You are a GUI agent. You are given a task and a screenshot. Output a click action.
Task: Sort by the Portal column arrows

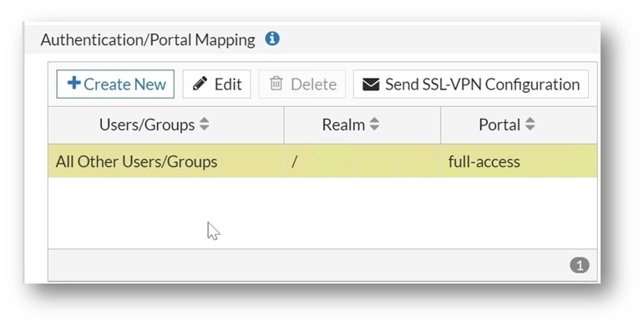tap(530, 125)
